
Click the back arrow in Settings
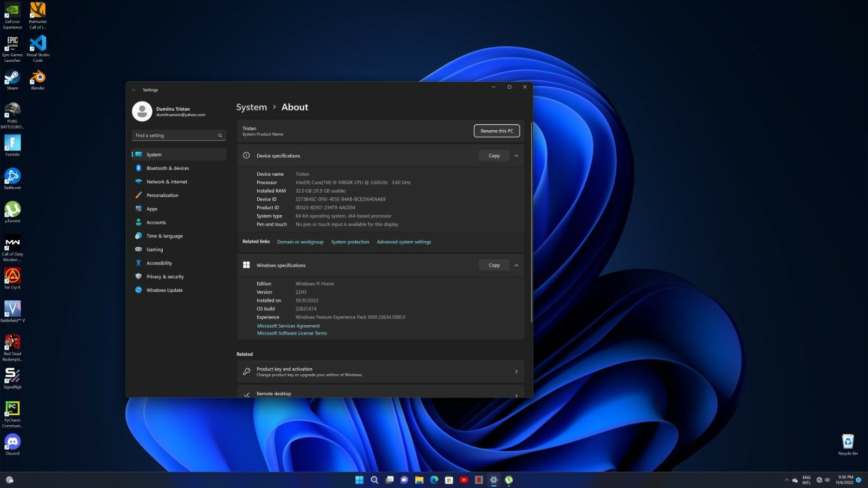134,90
